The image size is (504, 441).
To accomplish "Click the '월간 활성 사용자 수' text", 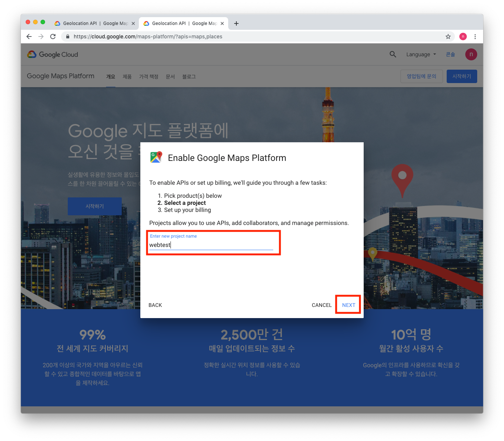I will point(411,349).
